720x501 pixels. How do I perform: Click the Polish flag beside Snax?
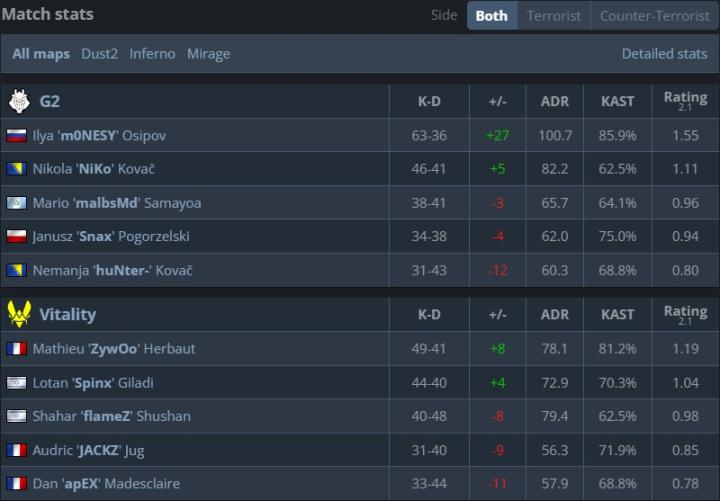pos(16,237)
